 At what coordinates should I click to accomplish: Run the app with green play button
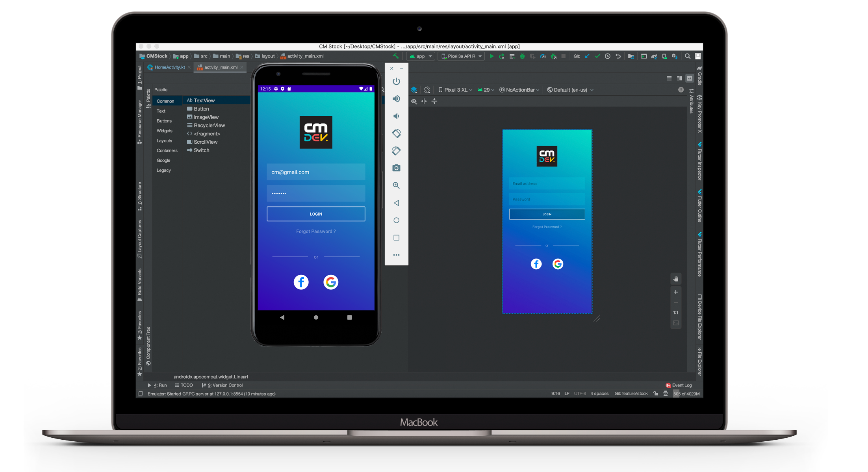click(491, 56)
